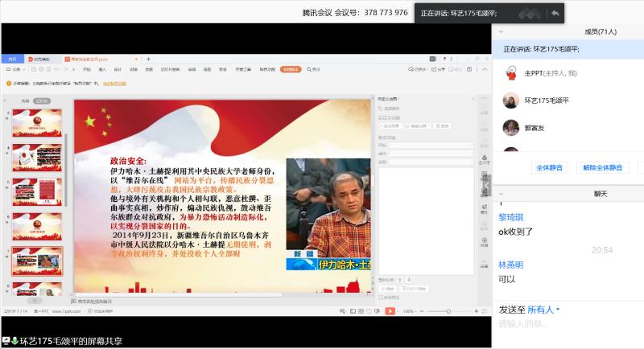Collapse the chat panel chevron
This screenshot has width=644, height=349.
501,194
